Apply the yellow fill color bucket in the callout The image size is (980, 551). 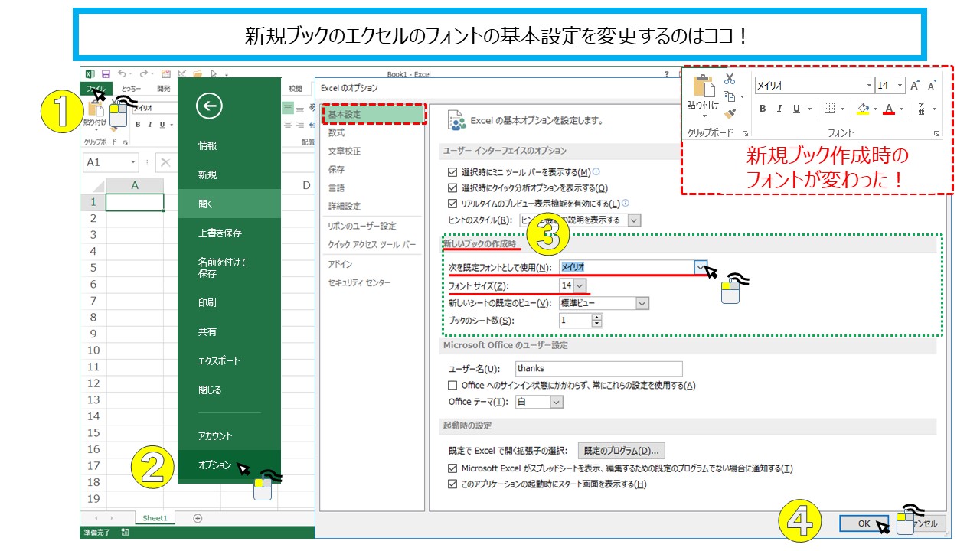pos(863,109)
